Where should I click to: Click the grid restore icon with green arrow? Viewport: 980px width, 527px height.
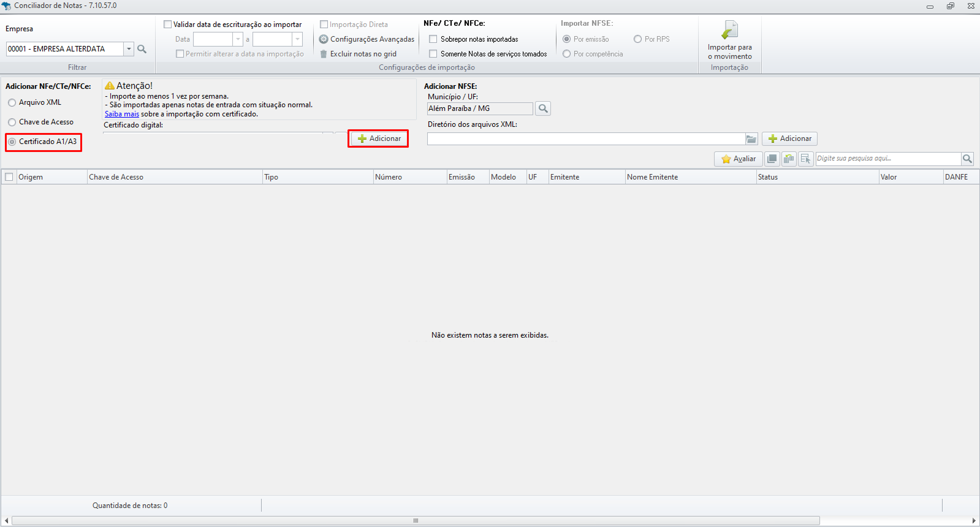coord(789,159)
